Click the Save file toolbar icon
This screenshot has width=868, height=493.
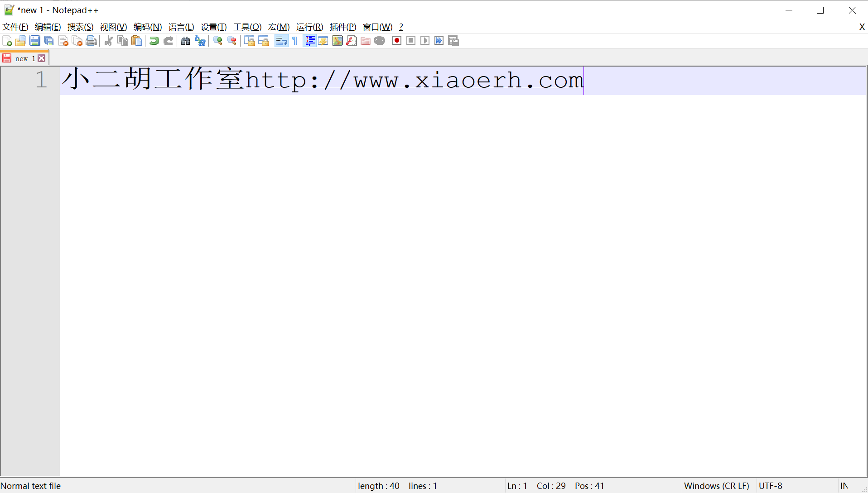click(x=35, y=41)
